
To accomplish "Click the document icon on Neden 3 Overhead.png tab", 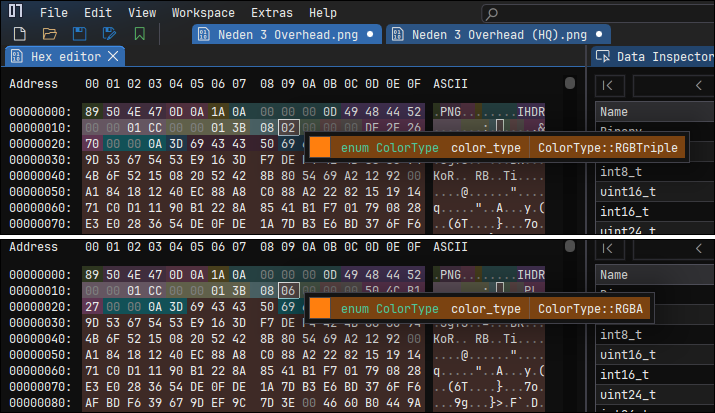I will coord(204,35).
